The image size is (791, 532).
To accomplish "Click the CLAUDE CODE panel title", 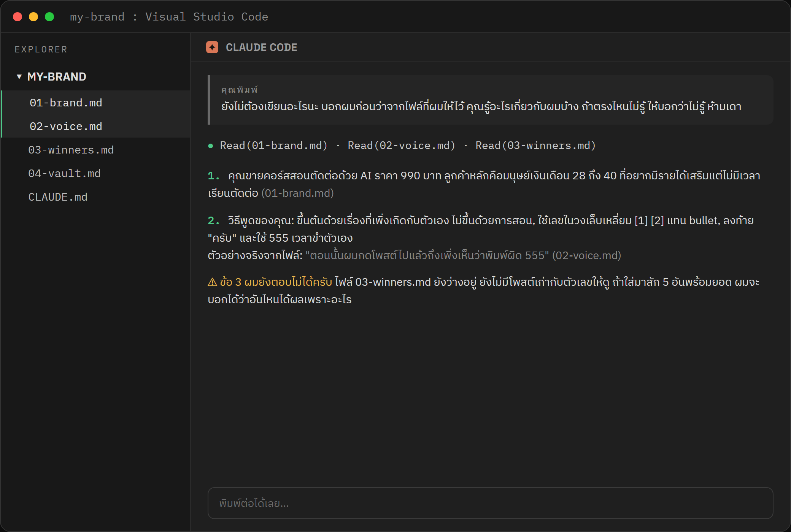I will coord(262,47).
